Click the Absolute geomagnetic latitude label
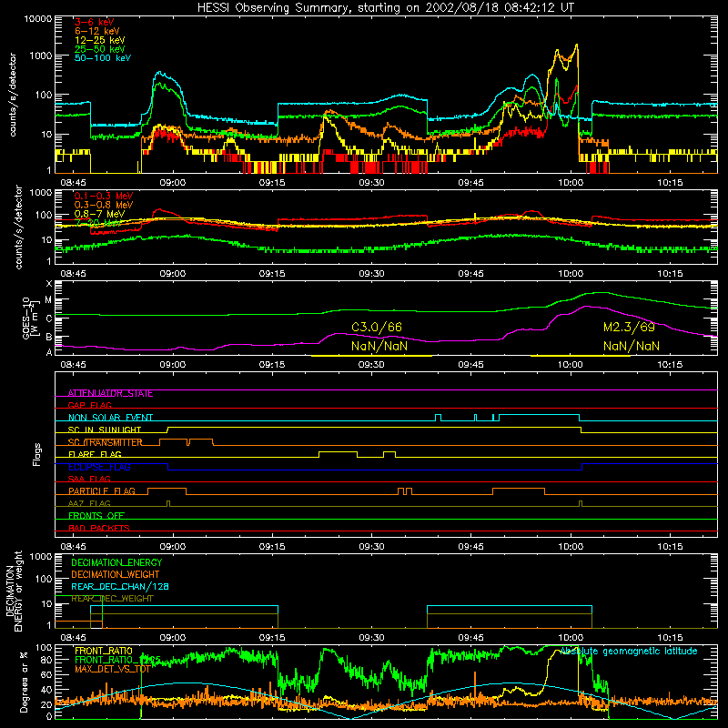 coord(629,652)
